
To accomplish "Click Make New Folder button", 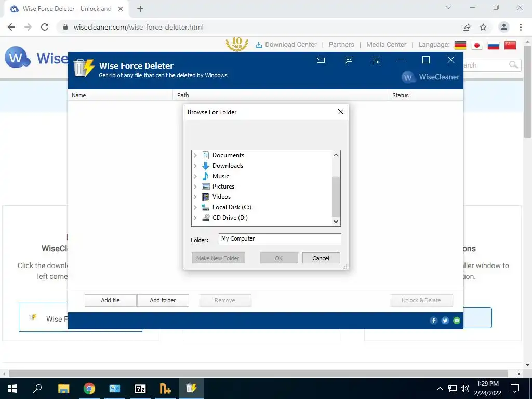I will pos(218,258).
